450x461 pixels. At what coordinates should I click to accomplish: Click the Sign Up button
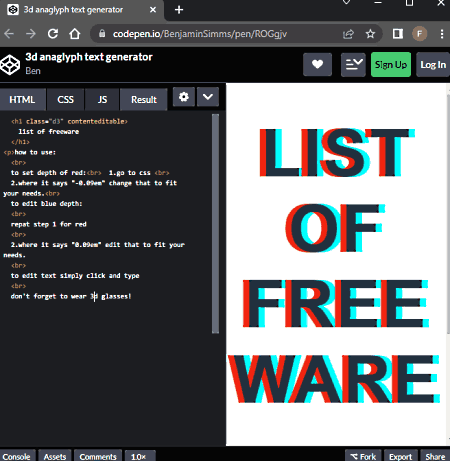point(391,64)
